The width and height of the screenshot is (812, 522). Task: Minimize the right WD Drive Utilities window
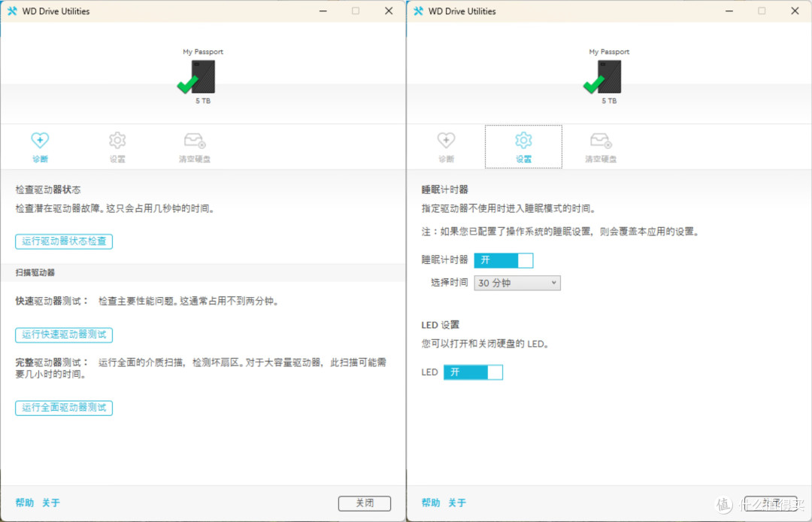(729, 11)
